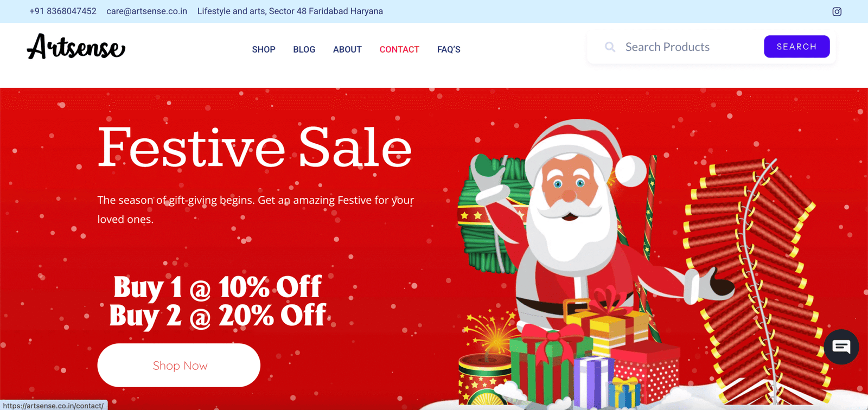Go to the BLOG page
This screenshot has width=868, height=410.
(304, 49)
